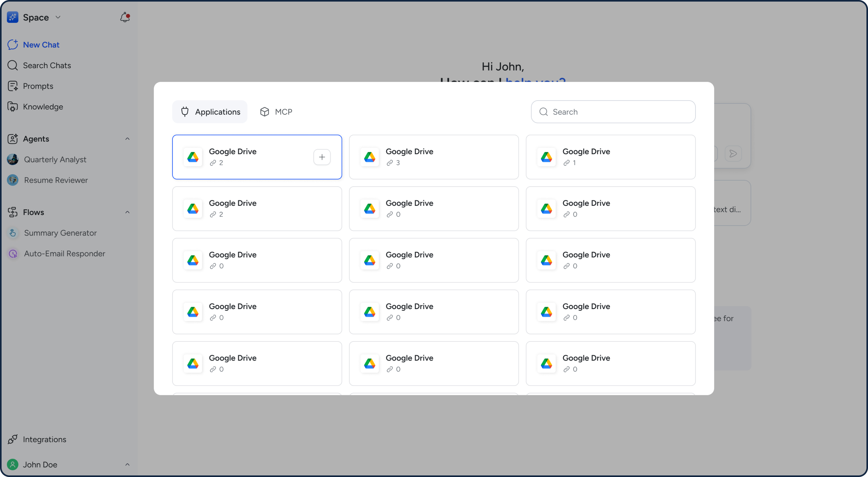
Task: Expand the John Doe account chevron
Action: 127,465
